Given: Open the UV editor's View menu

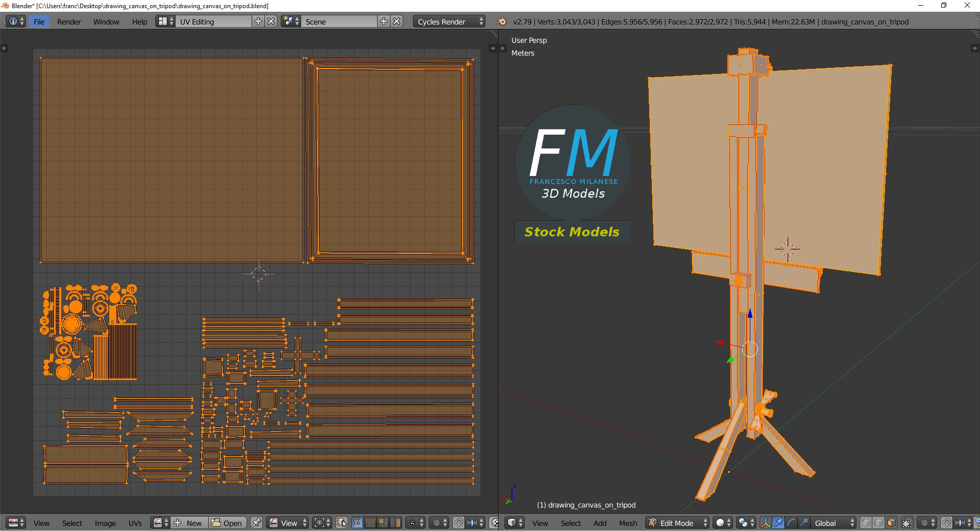Looking at the screenshot, I should (41, 523).
